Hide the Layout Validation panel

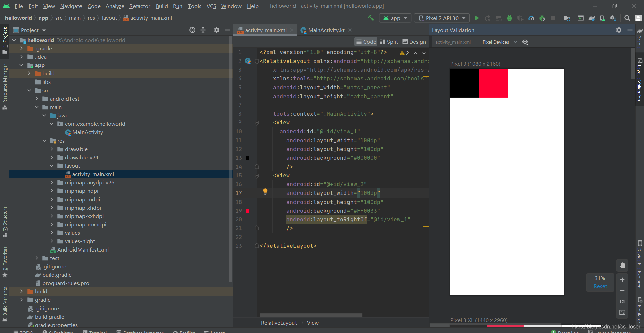[630, 30]
